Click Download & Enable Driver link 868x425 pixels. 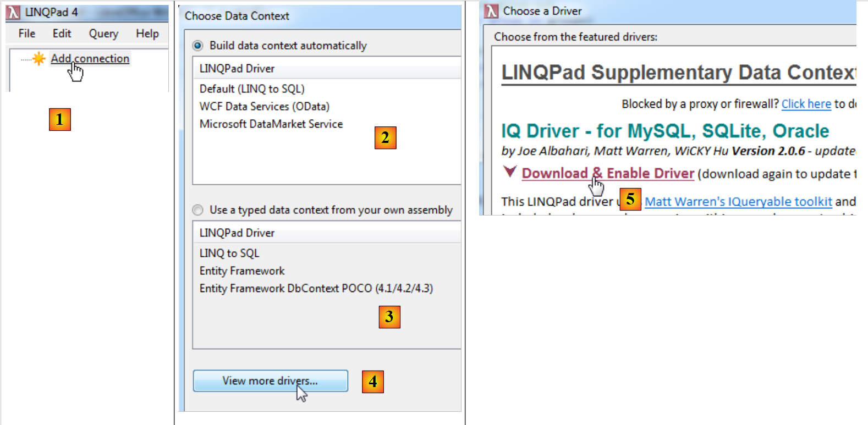[608, 173]
